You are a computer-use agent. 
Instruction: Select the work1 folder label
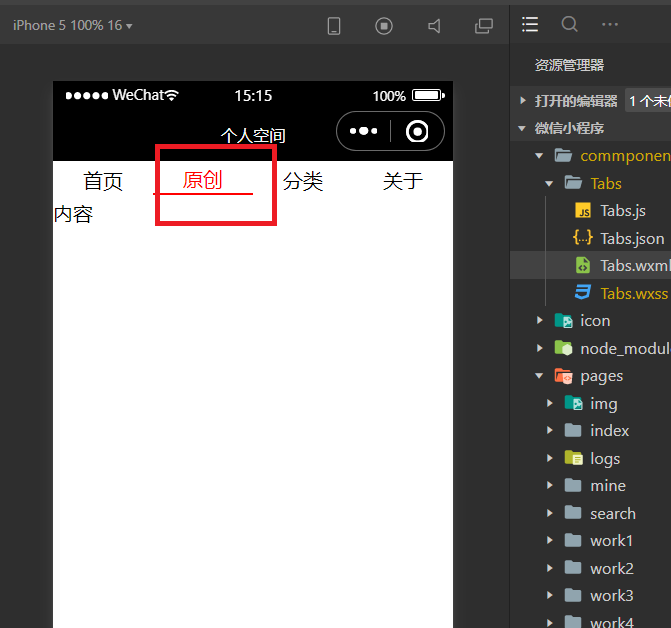(x=612, y=541)
